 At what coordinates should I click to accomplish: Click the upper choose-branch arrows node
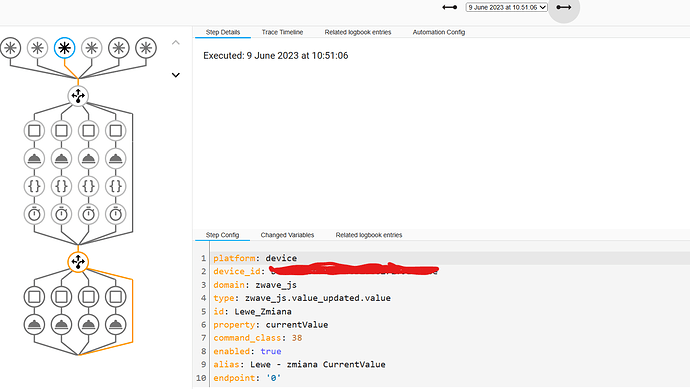(x=78, y=96)
